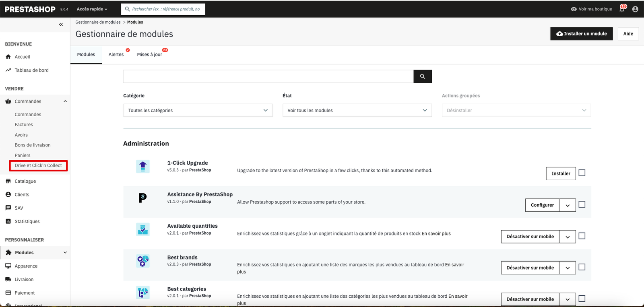The height and width of the screenshot is (307, 644).
Task: Open the Actions groupées Désinstaller dropdown
Action: (x=516, y=110)
